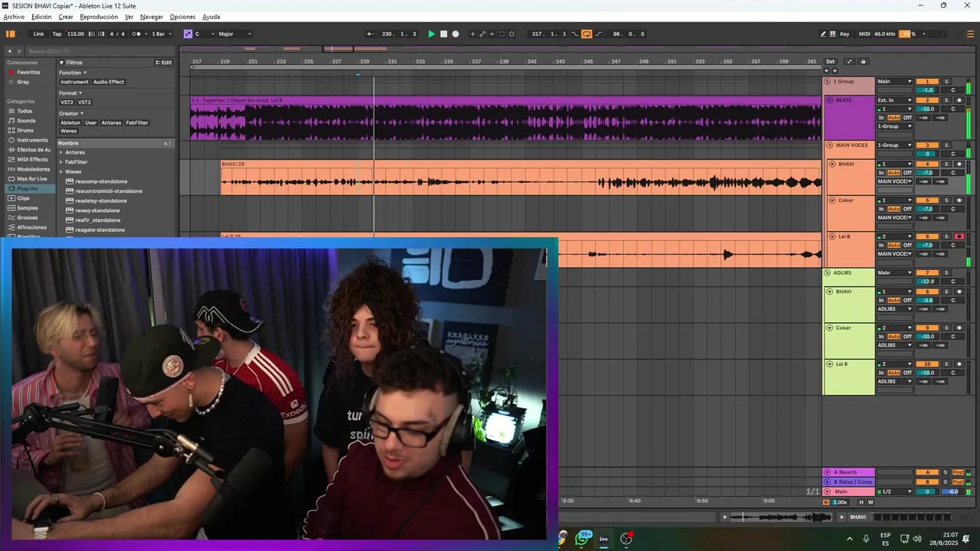This screenshot has height=551, width=980.
Task: Fold the Coker main voice track
Action: click(832, 201)
